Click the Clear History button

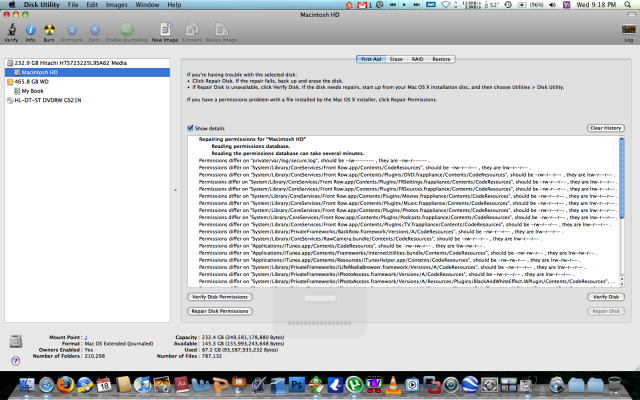(606, 128)
